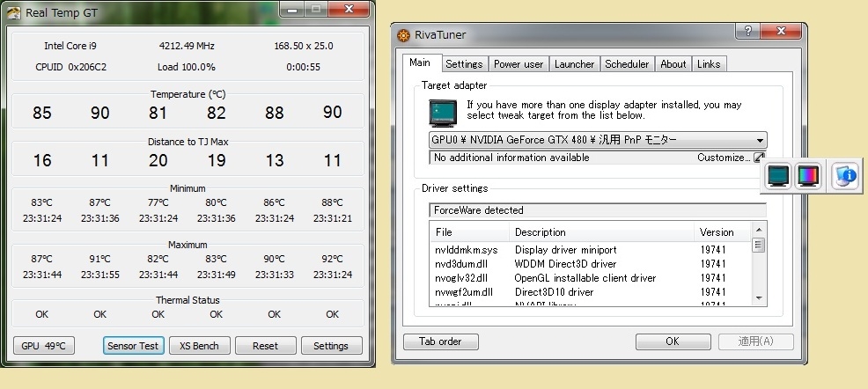868x389 pixels.
Task: Click the Customize expand arrow icon
Action: (759, 158)
